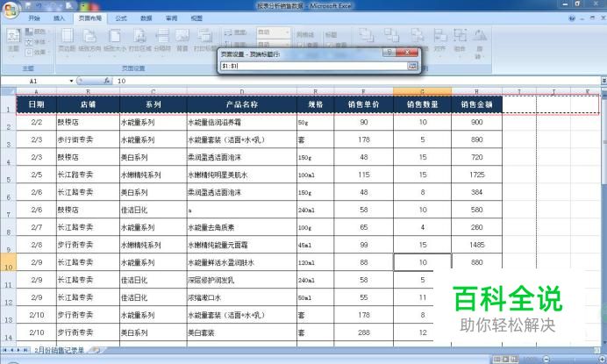The image size is (607, 364).
Task: Click the zoom out minus button
Action: 546,360
